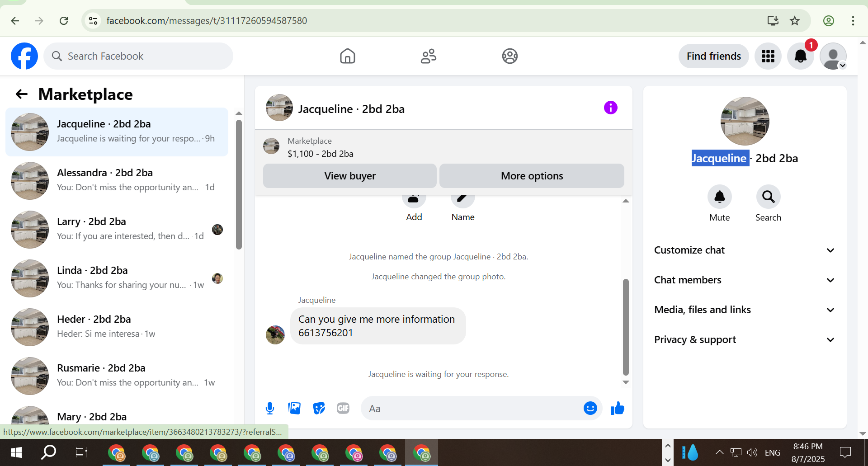
Task: Click the browser Back arrow
Action: [x=15, y=21]
